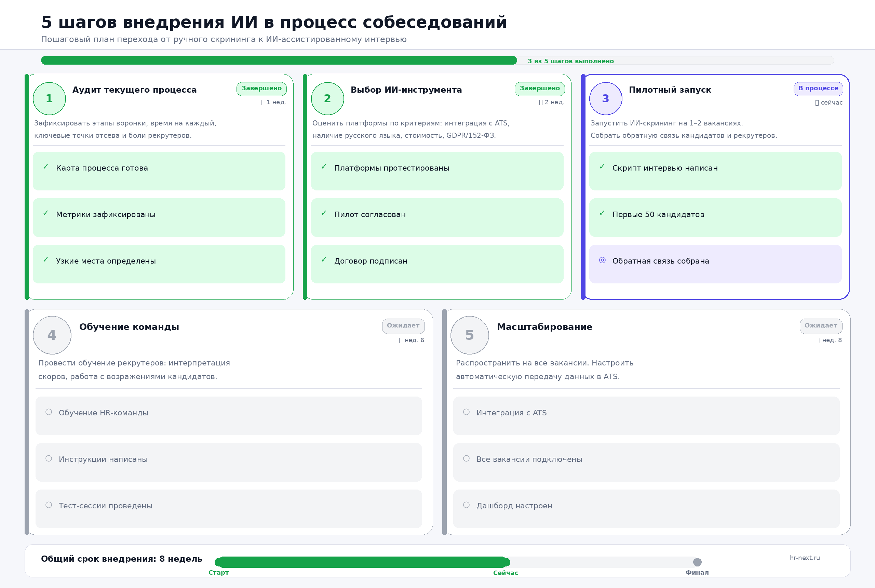This screenshot has width=875, height=588.
Task: Toggle the Тест-сессии проведены circle
Action: click(49, 505)
